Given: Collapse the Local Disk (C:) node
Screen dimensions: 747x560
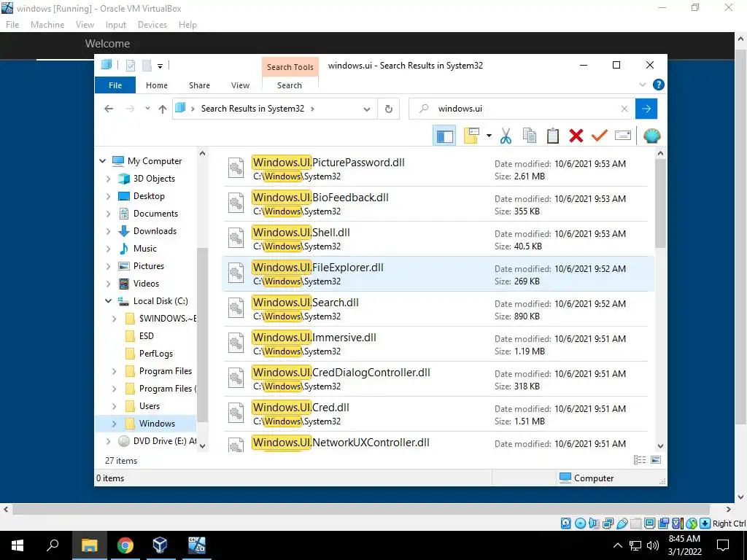Looking at the screenshot, I should pyautogui.click(x=108, y=301).
